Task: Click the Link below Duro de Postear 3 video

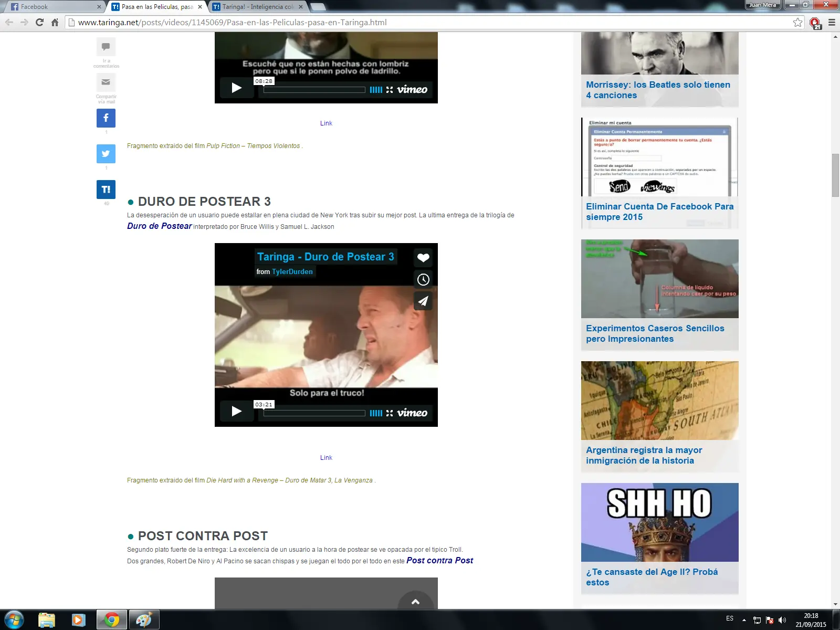Action: click(x=326, y=458)
